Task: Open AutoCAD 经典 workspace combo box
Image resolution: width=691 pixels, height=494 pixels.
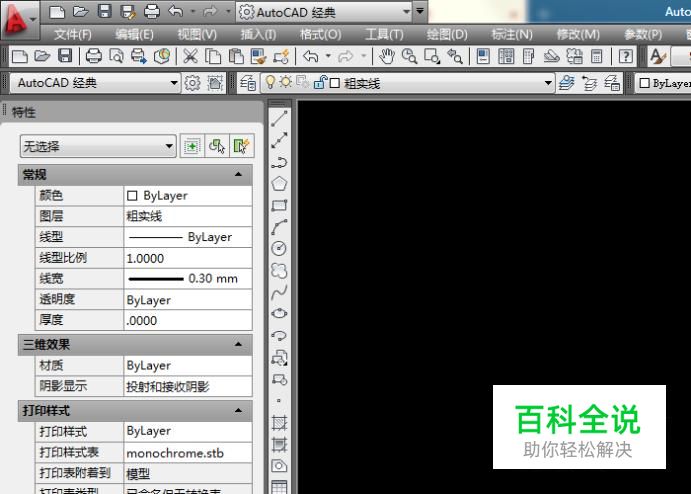Action: tap(96, 83)
